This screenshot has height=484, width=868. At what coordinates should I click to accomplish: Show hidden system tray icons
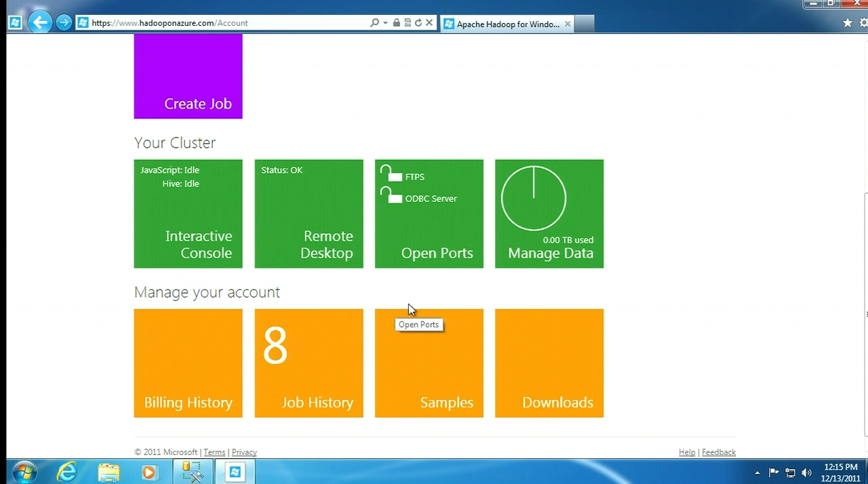coord(757,472)
